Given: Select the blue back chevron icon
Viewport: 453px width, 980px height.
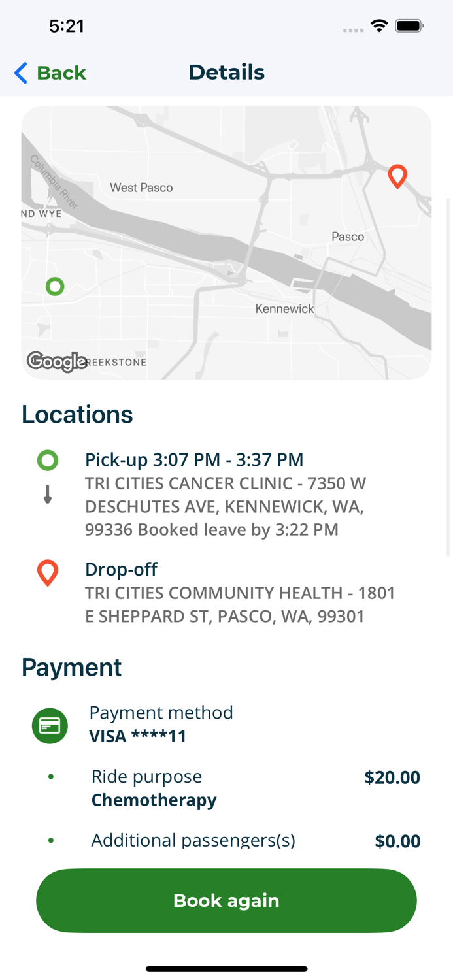Looking at the screenshot, I should coord(20,73).
